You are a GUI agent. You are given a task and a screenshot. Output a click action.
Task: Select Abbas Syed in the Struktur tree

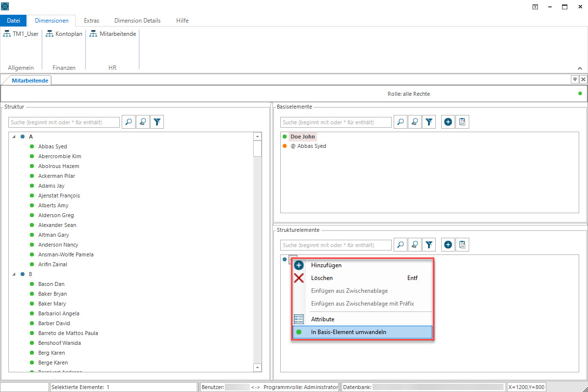53,146
